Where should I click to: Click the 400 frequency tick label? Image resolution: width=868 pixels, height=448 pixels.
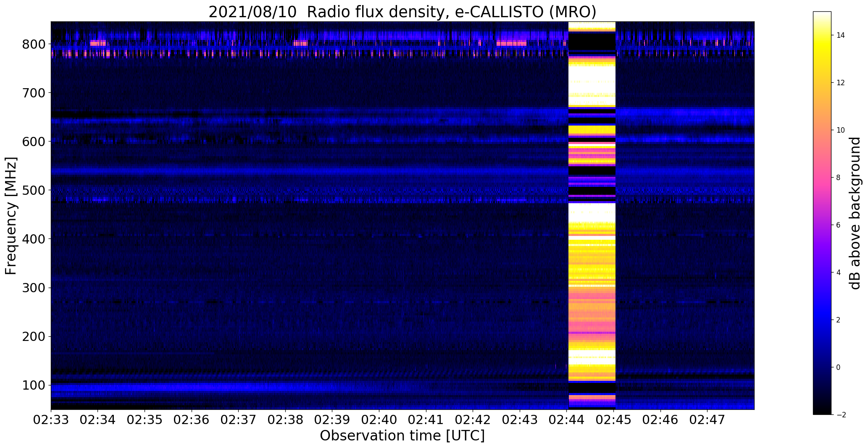click(34, 239)
